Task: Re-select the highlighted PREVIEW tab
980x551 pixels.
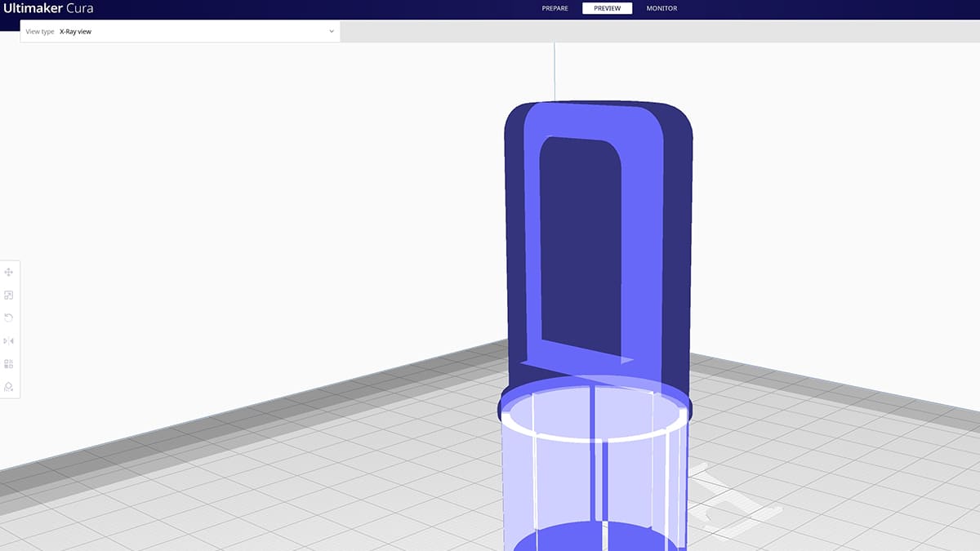Action: 607,8
